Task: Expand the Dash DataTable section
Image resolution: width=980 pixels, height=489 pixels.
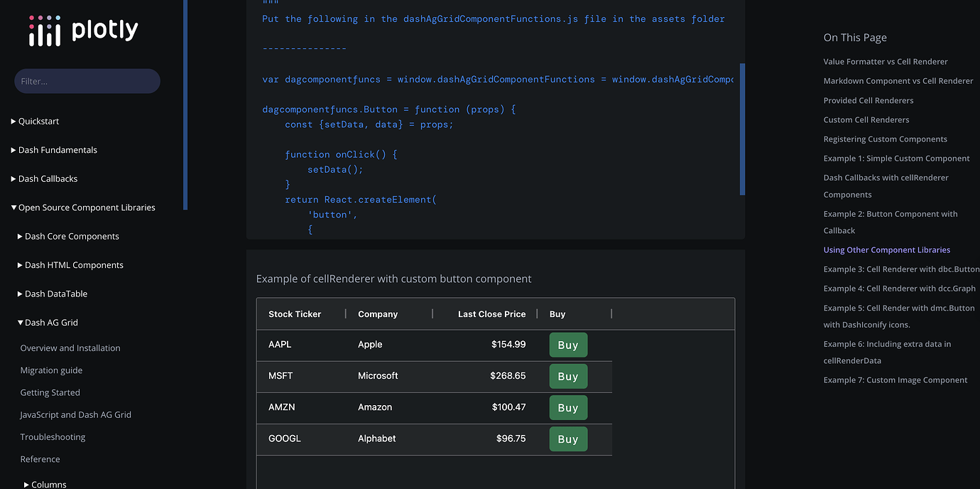Action: tap(53, 294)
